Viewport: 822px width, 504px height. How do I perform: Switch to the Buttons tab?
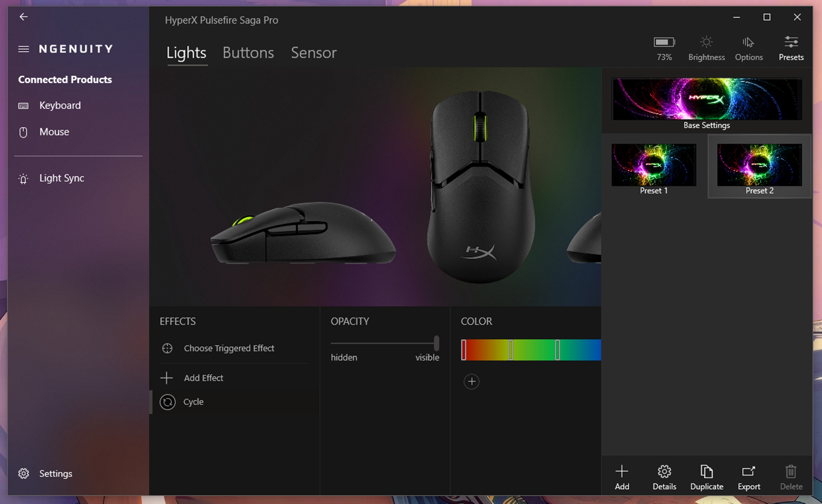248,53
